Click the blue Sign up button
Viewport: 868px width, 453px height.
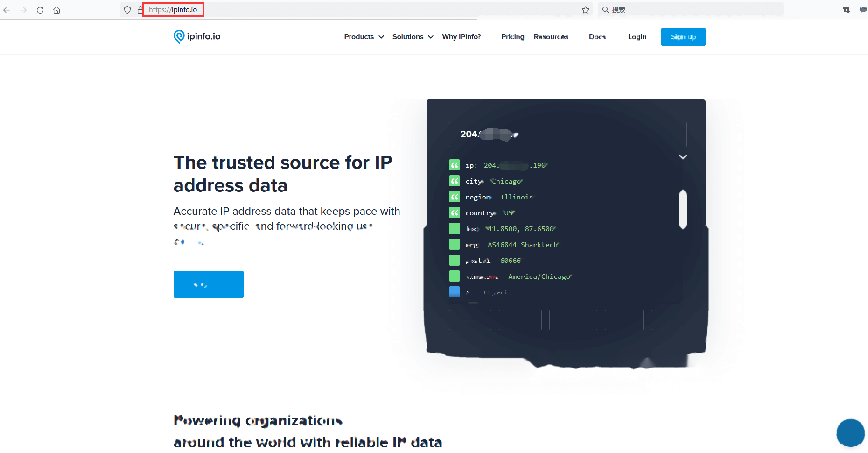[x=683, y=37]
